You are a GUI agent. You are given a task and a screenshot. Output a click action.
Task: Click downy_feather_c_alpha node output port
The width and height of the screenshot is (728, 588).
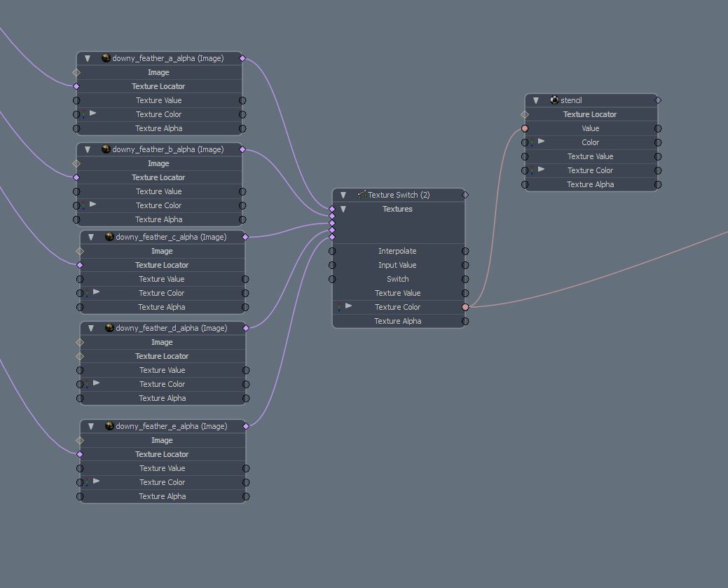pos(246,237)
